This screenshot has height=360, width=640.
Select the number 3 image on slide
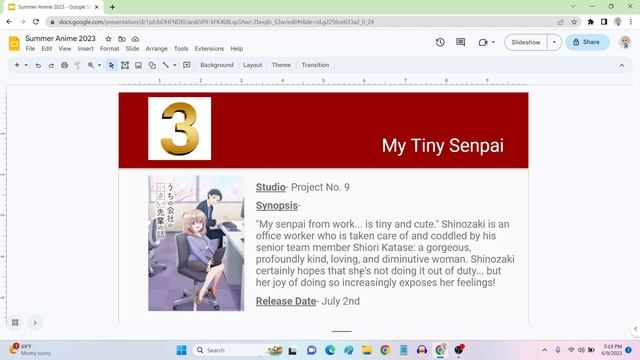180,129
